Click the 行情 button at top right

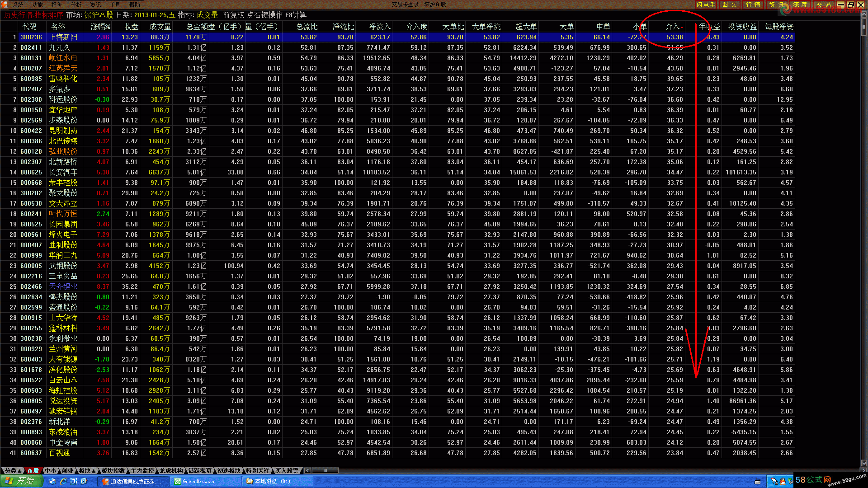(753, 5)
